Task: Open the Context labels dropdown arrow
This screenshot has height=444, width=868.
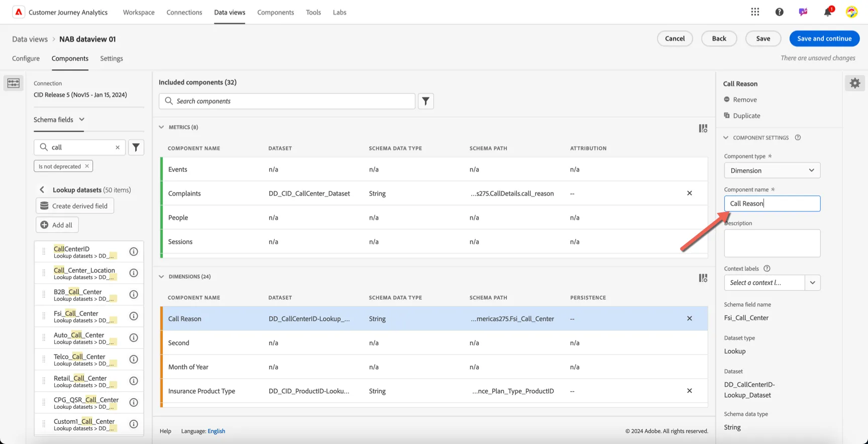Action: click(812, 283)
